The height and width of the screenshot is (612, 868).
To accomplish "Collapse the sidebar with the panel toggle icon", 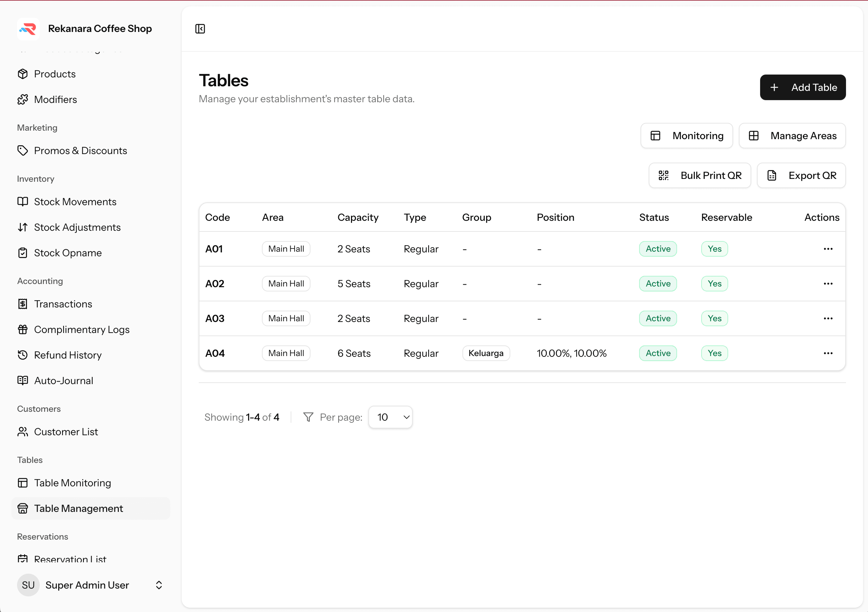I will point(200,29).
